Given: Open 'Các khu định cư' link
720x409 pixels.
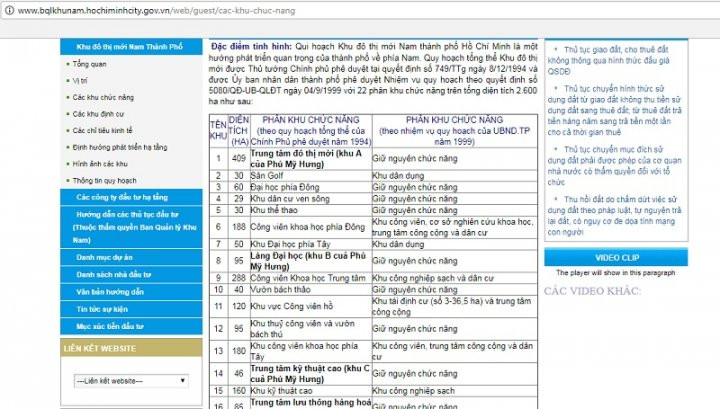Looking at the screenshot, I should [98, 114].
